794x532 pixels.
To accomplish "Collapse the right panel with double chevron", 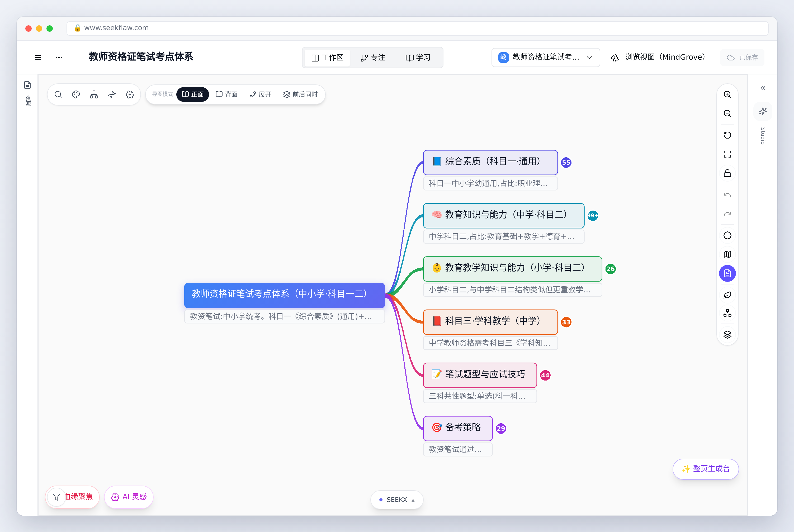I will [763, 88].
